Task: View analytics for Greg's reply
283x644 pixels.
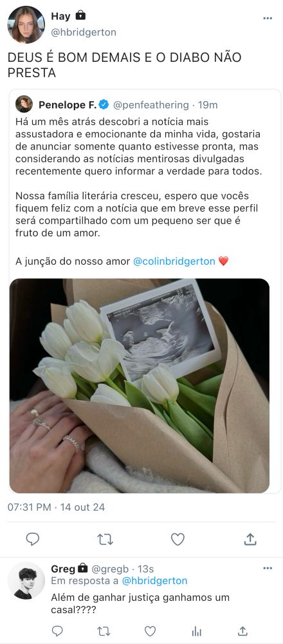Action: 197,631
